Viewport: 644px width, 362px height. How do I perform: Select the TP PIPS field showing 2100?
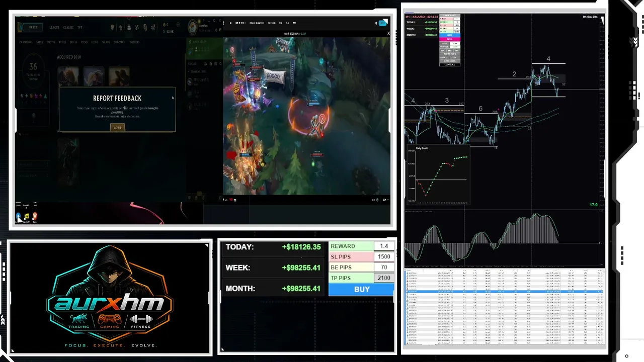point(384,278)
